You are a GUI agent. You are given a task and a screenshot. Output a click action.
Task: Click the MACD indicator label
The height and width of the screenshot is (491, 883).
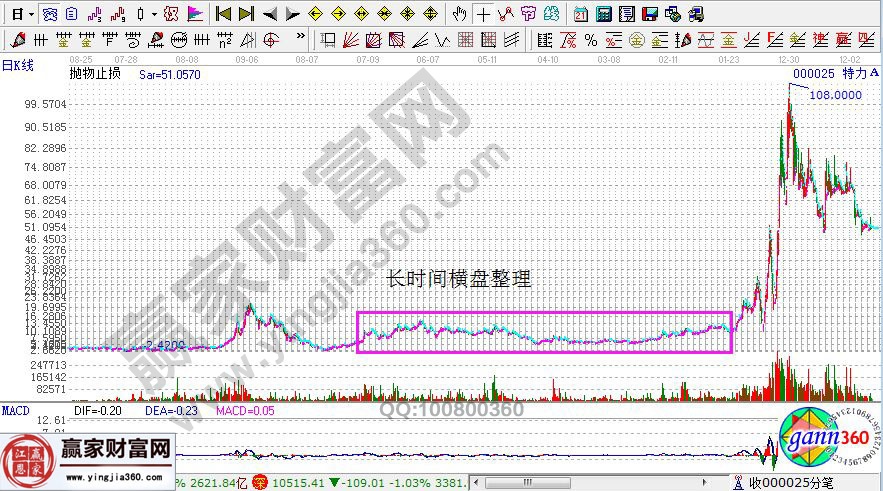[15, 411]
